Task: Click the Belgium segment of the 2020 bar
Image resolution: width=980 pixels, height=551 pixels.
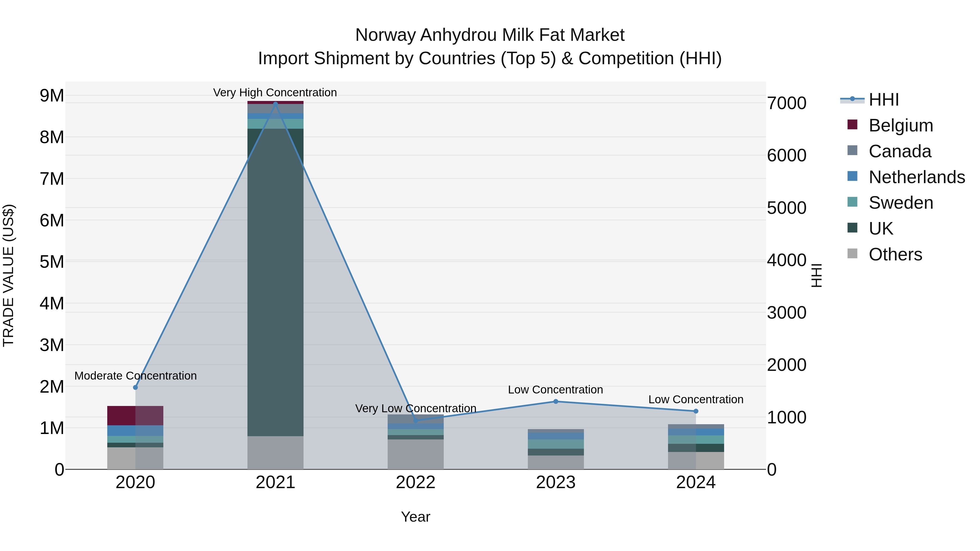Action: (136, 415)
